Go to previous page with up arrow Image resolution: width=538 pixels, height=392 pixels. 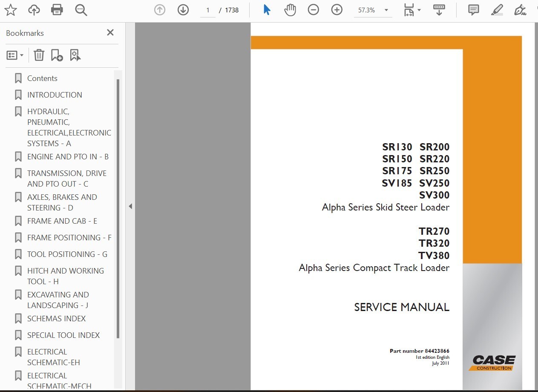coord(160,10)
